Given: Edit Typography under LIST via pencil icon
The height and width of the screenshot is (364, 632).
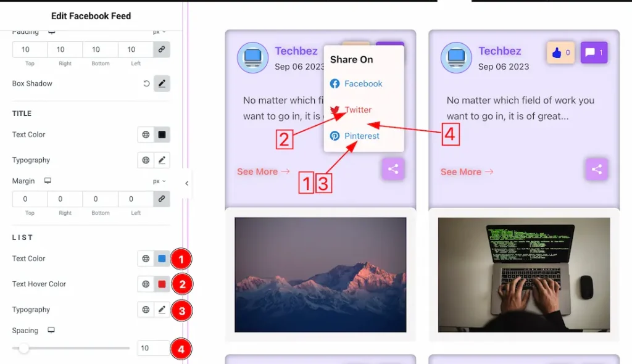Looking at the screenshot, I should tap(162, 310).
